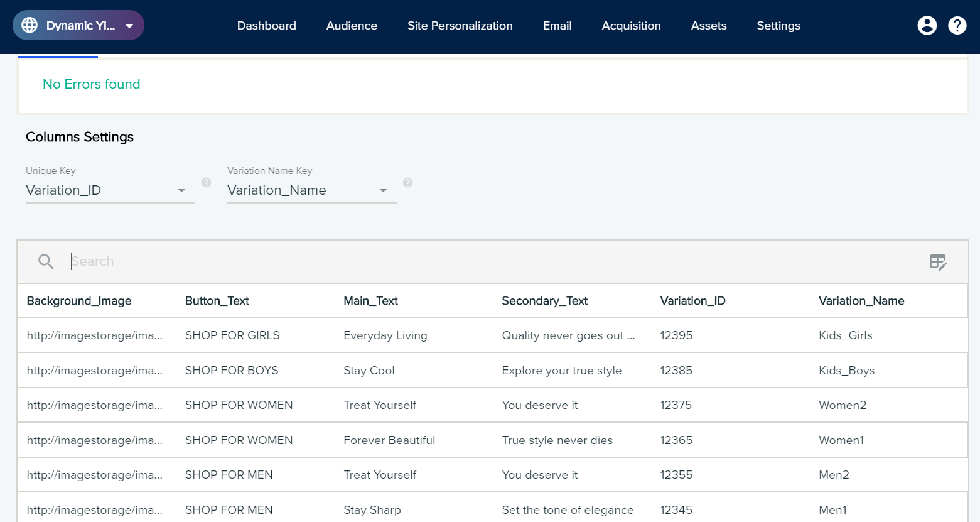
Task: Open the user account profile icon
Action: point(927,25)
